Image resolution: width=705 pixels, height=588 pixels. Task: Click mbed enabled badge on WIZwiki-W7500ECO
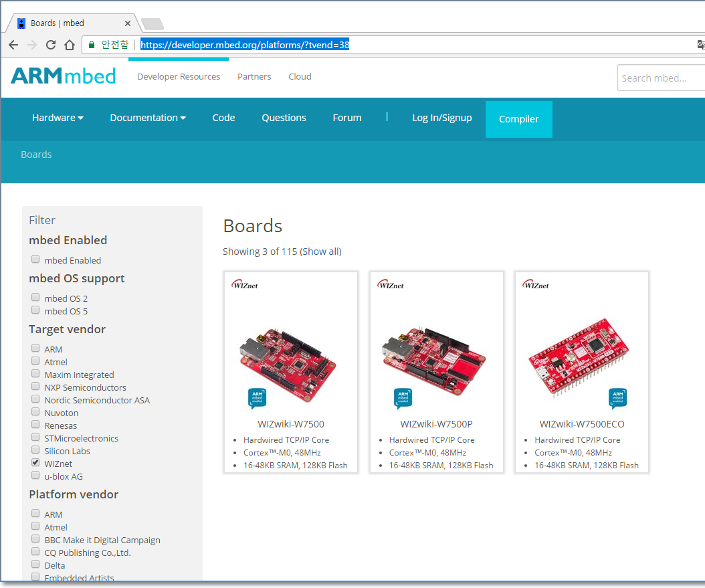click(618, 398)
